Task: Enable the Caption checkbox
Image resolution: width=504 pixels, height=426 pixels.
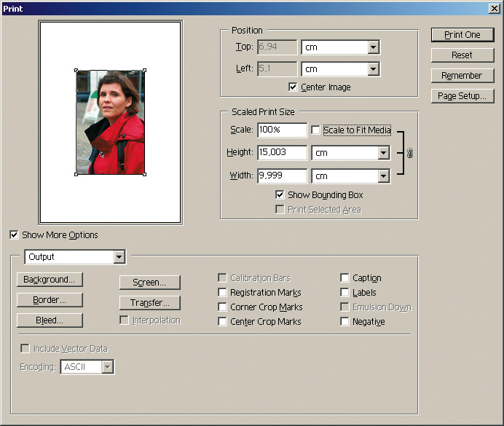Action: click(344, 277)
